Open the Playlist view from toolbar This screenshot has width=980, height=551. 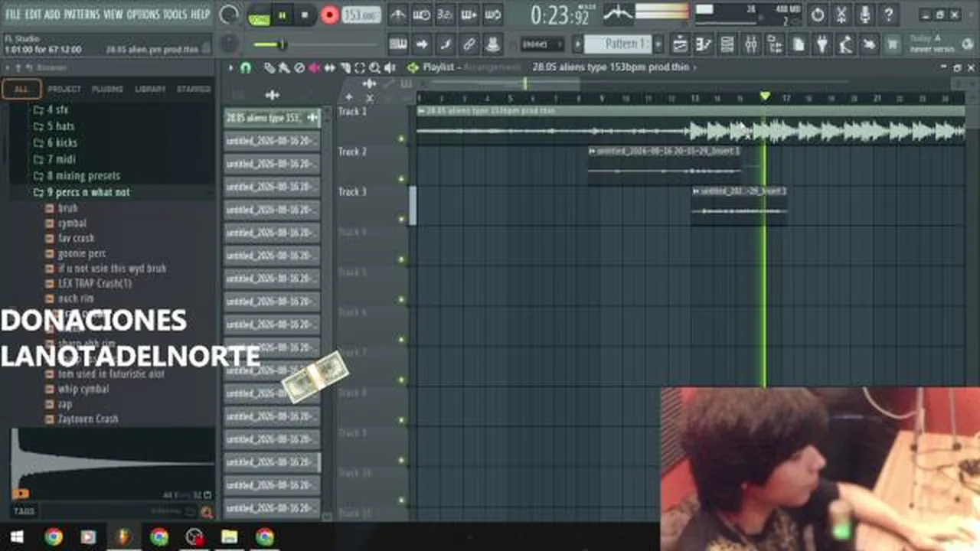coord(680,44)
